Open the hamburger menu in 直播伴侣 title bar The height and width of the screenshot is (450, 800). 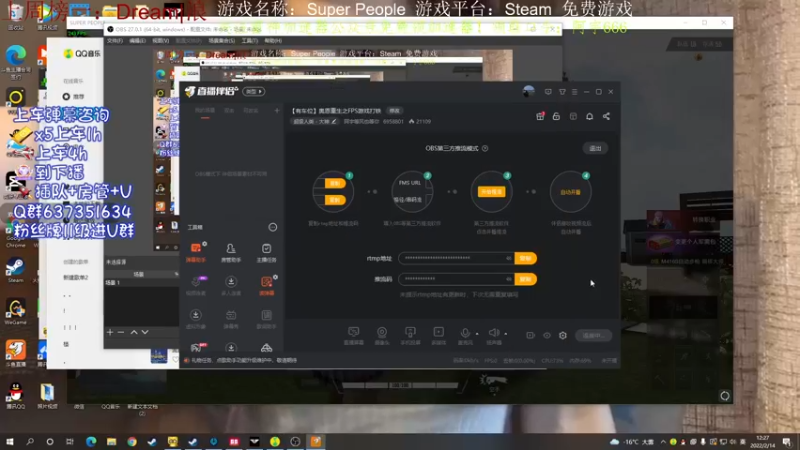click(x=574, y=92)
